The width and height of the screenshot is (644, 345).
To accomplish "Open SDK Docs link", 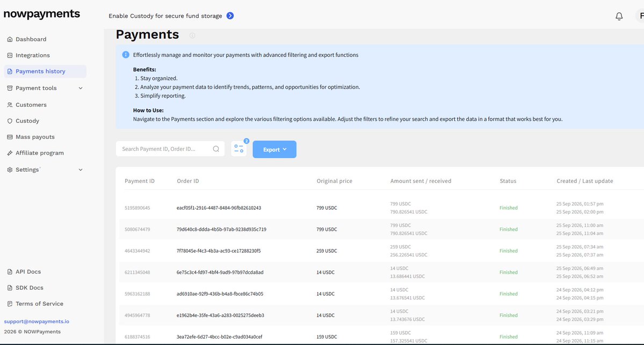I will pos(29,288).
